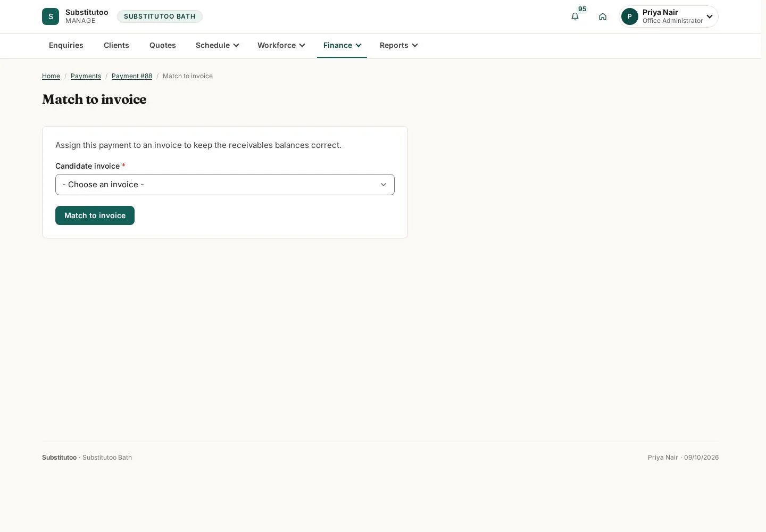
Task: Click the SUBSTITUTOO BATH branch badge
Action: [x=160, y=16]
